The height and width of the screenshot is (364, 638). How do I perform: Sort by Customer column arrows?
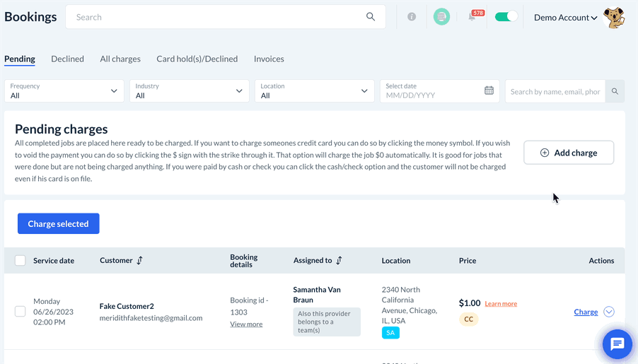(139, 260)
